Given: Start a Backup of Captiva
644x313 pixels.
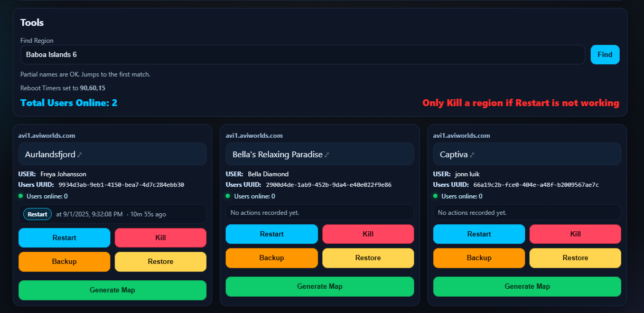Looking at the screenshot, I should [479, 258].
